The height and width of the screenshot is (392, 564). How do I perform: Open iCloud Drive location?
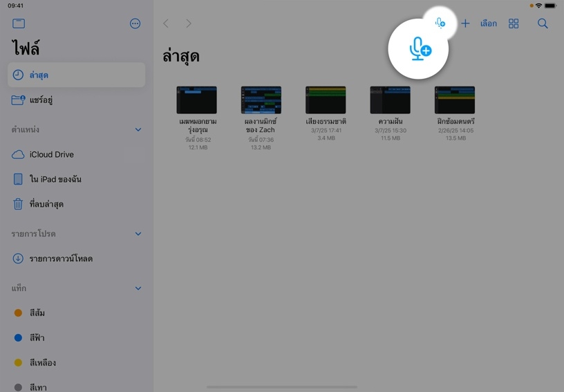[51, 154]
